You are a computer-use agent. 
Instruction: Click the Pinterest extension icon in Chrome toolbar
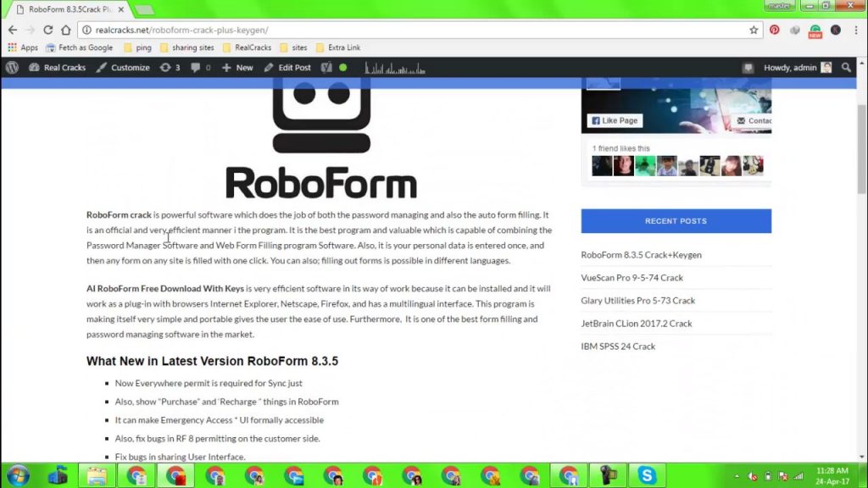[x=774, y=30]
